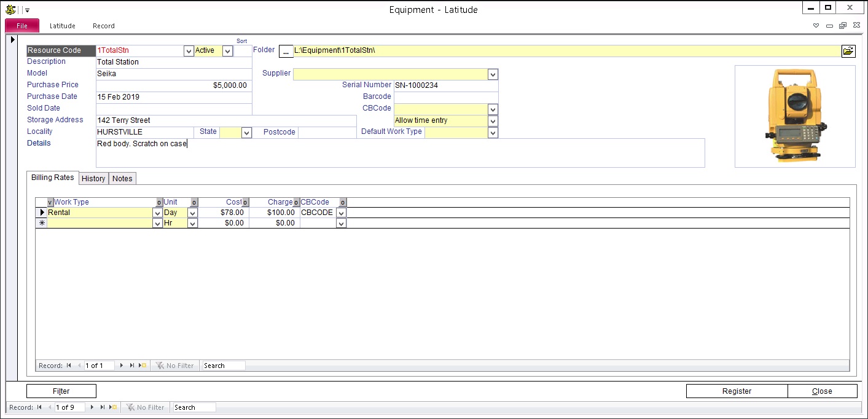Click into the Barcode input field
The height and width of the screenshot is (419, 868).
[445, 96]
